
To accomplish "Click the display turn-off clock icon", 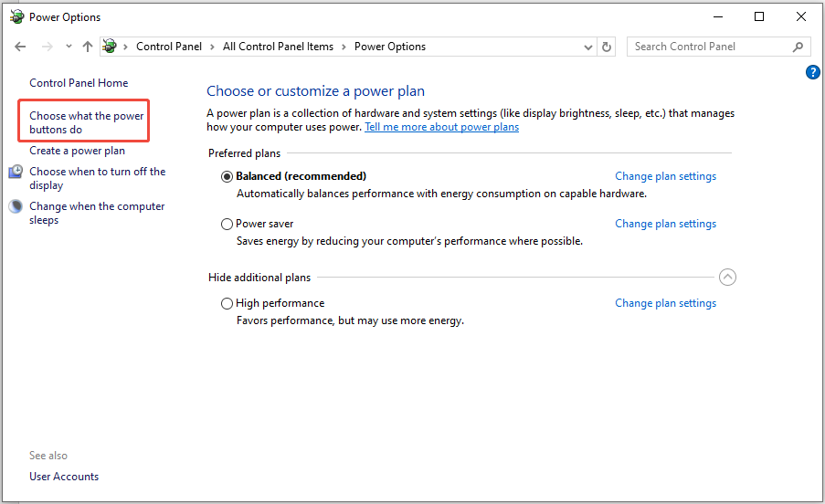I will (16, 172).
